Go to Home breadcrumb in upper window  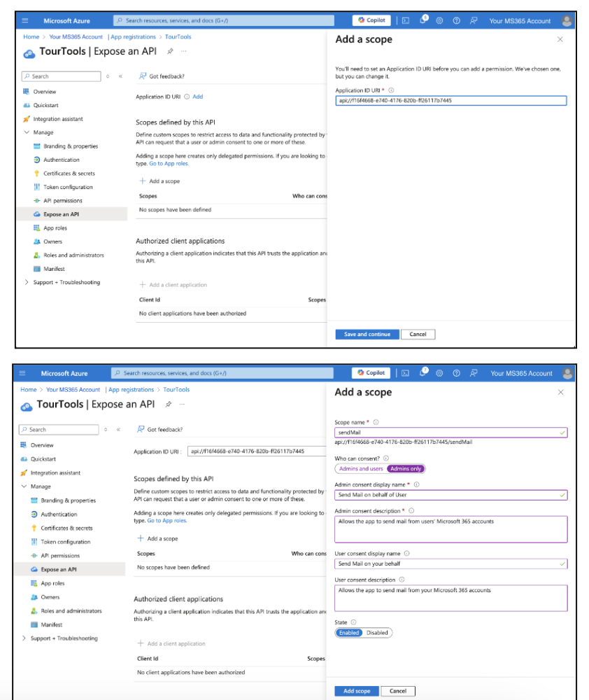click(31, 37)
